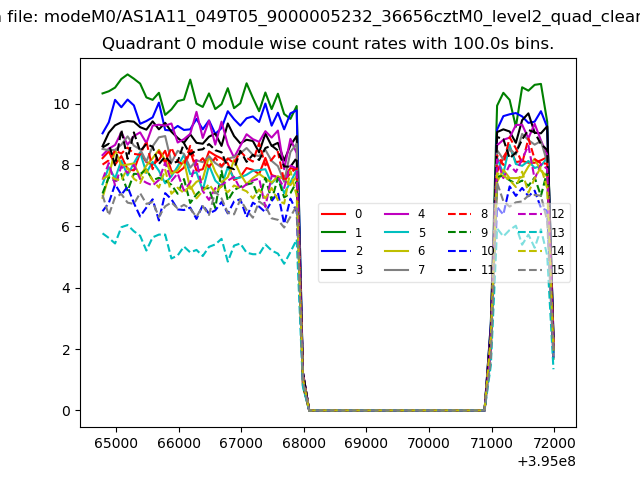Click the gray dashed legend entry labeled 15

[531, 270]
